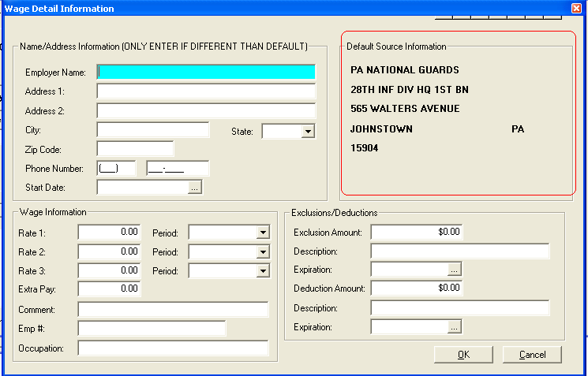
Task: Select the City text box
Action: (152, 130)
